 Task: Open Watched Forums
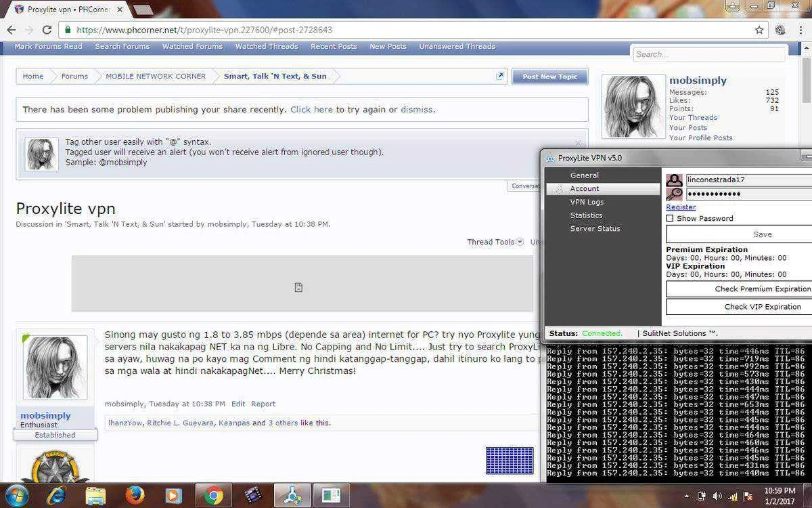(192, 46)
